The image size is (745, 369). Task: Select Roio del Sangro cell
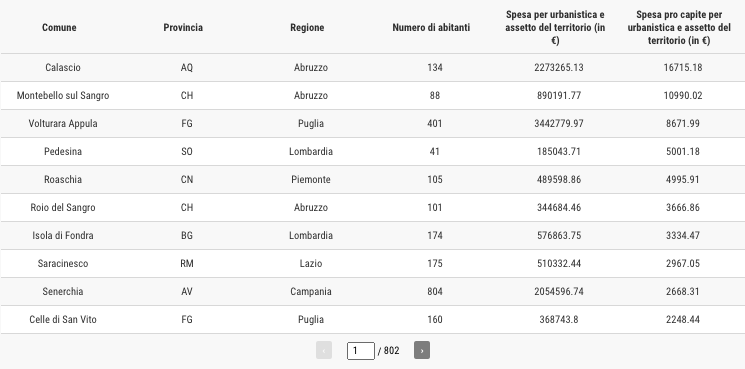point(63,208)
